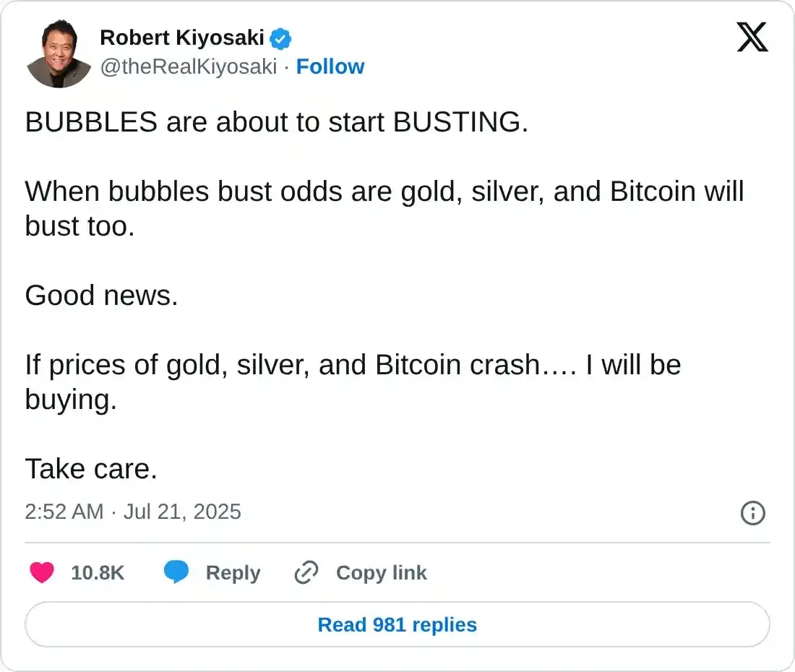Click the like count showing 10.8K

[97, 572]
